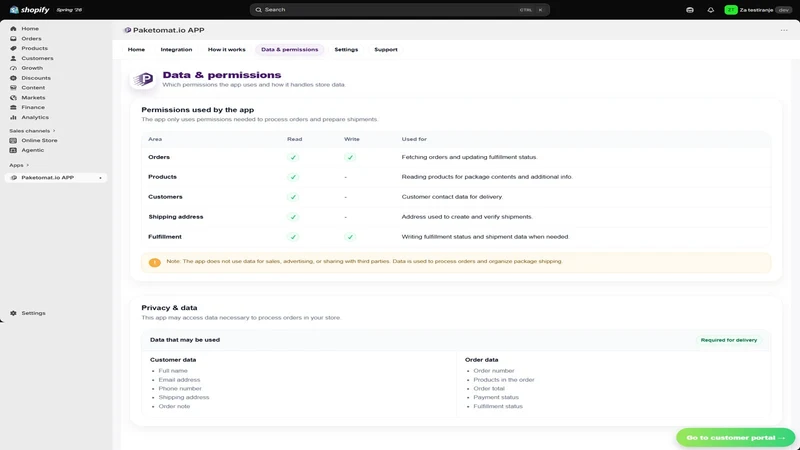Open the Za testiranje account menu
This screenshot has height=450, width=800.
(x=758, y=10)
